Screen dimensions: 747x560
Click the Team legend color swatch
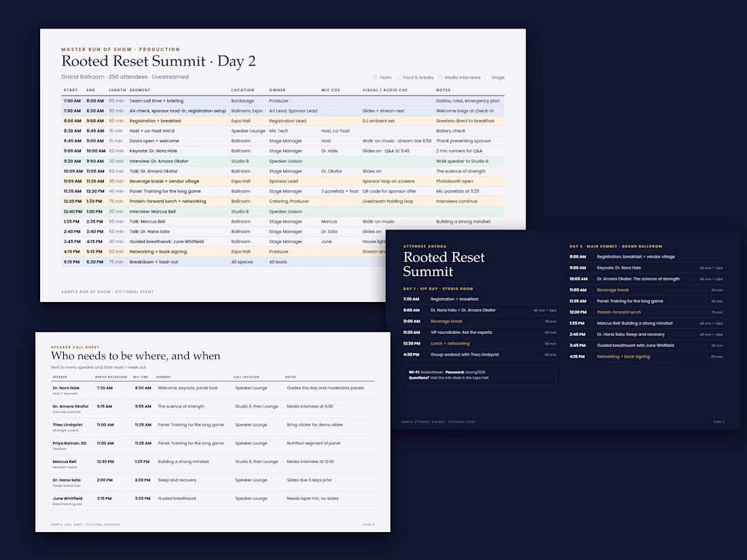pos(375,77)
